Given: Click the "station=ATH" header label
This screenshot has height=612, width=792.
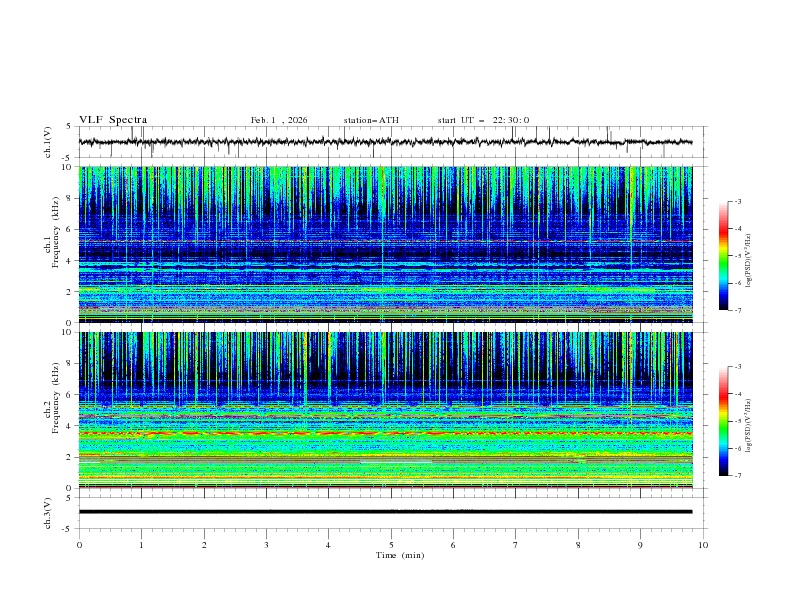Looking at the screenshot, I should (371, 120).
